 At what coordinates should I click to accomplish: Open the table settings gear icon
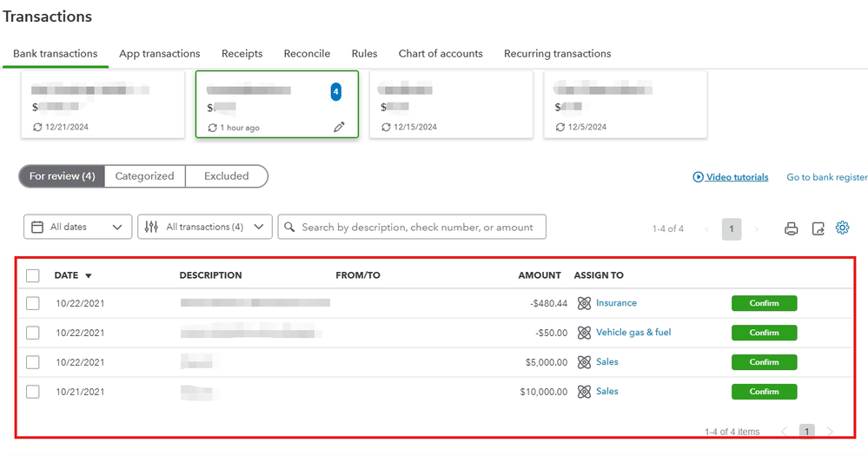pyautogui.click(x=842, y=228)
